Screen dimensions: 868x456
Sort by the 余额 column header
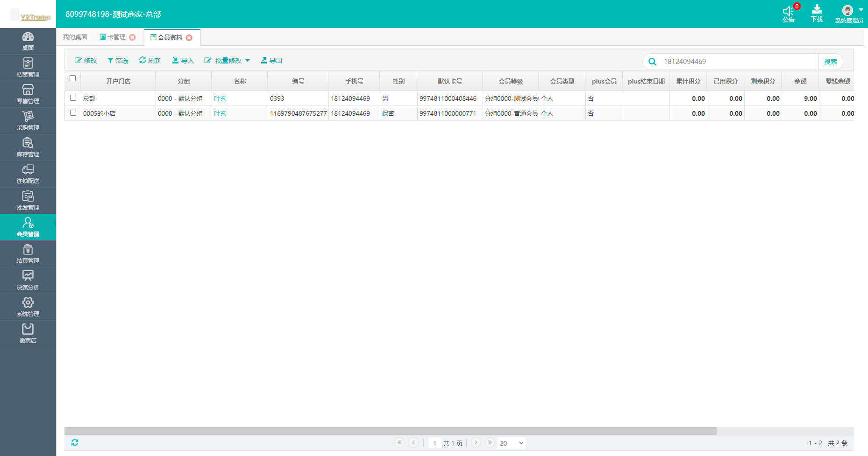coord(800,81)
